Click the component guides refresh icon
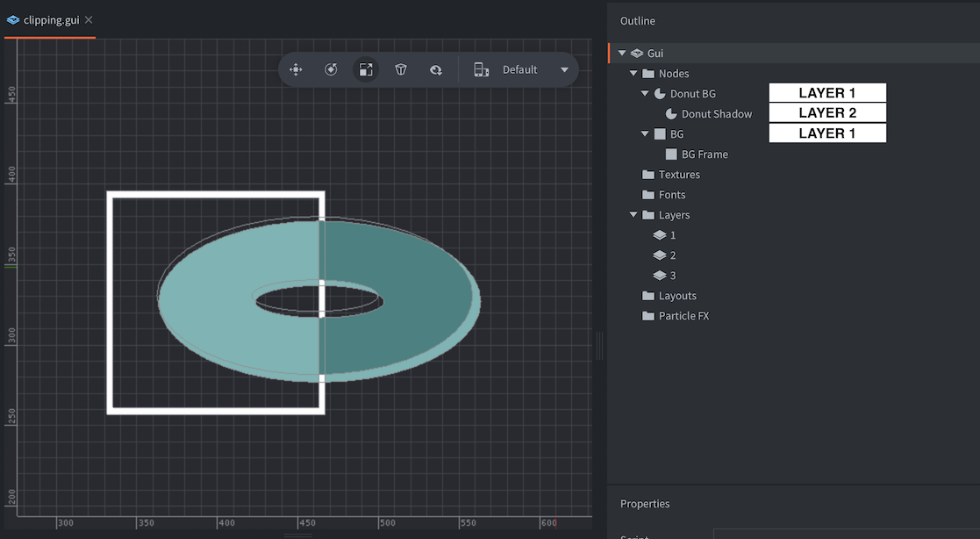The image size is (980, 539). pyautogui.click(x=436, y=68)
